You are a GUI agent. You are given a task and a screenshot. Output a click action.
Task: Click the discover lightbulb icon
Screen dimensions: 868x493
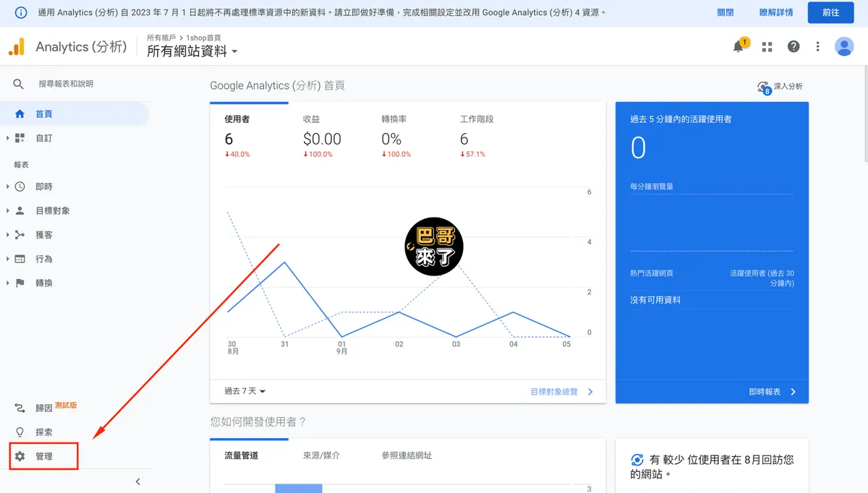tap(20, 432)
